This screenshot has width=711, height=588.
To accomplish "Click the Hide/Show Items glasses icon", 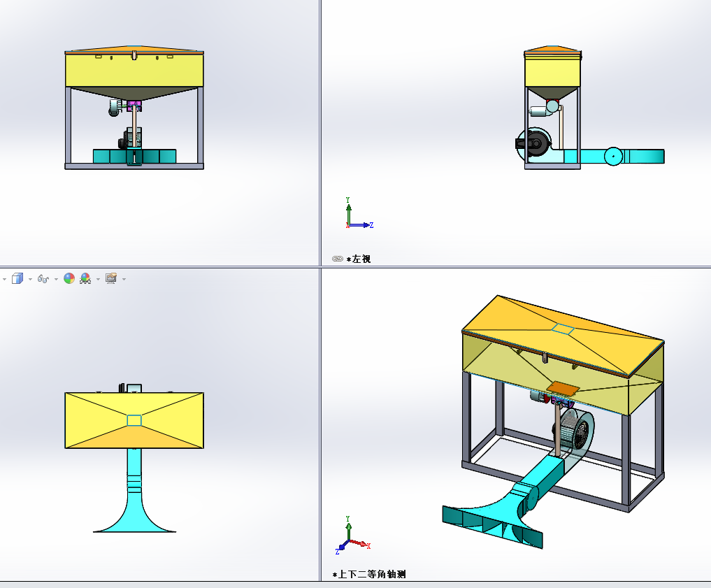I will 43,278.
